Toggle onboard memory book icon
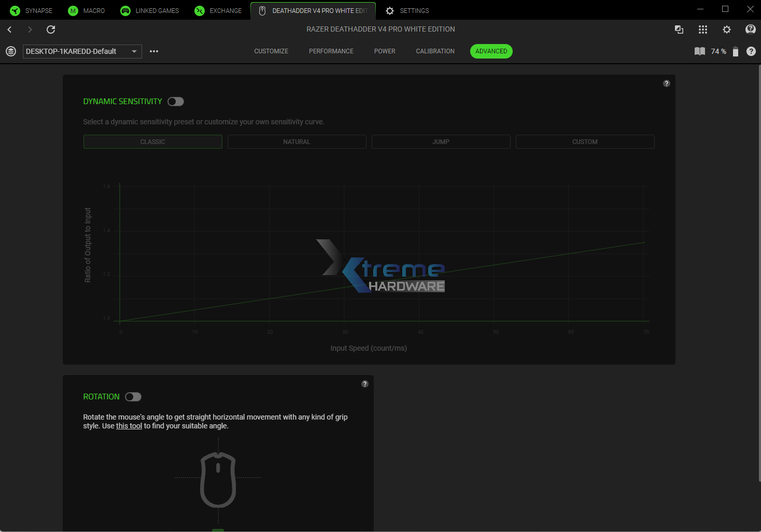This screenshot has height=532, width=761. click(699, 51)
